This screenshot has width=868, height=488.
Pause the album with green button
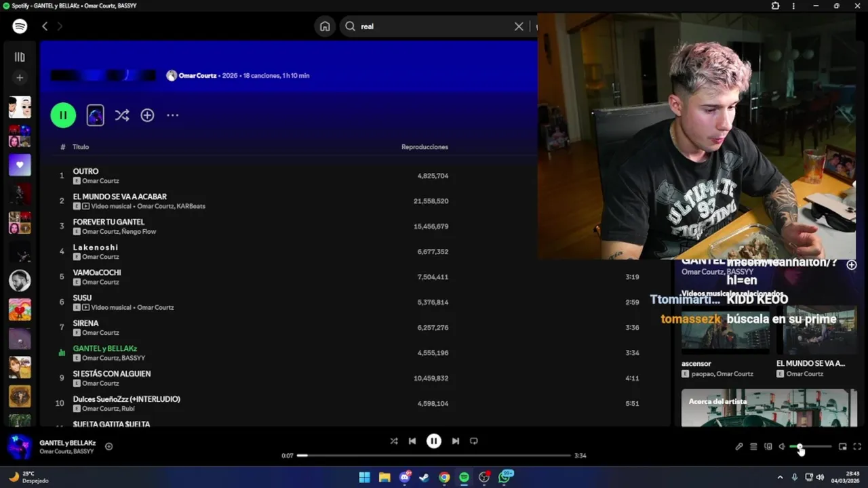point(63,115)
